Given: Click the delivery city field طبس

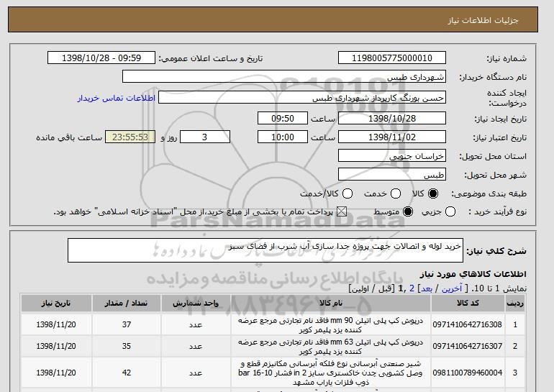Looking at the screenshot, I should coord(392,175).
